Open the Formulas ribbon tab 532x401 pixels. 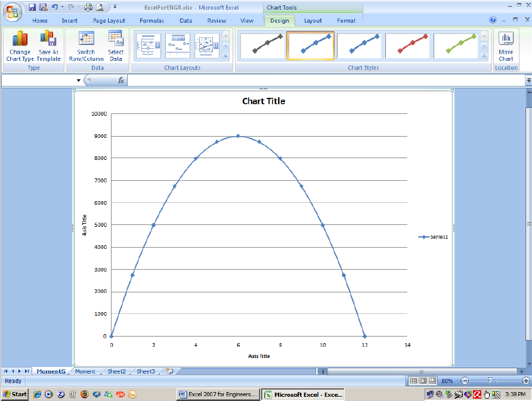click(151, 20)
